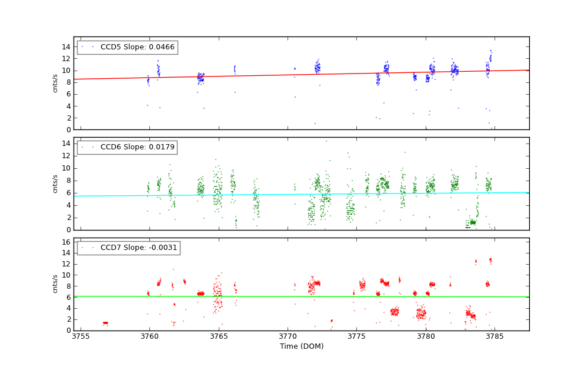Click the CCD5 Slope: 0.0466 legend

[x=127, y=48]
